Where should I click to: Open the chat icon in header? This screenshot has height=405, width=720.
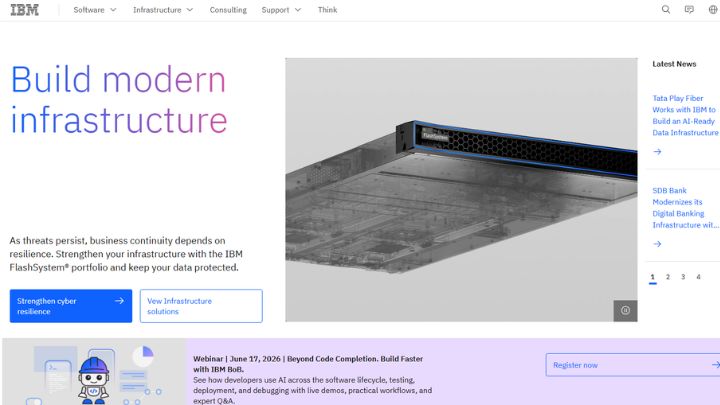click(689, 10)
